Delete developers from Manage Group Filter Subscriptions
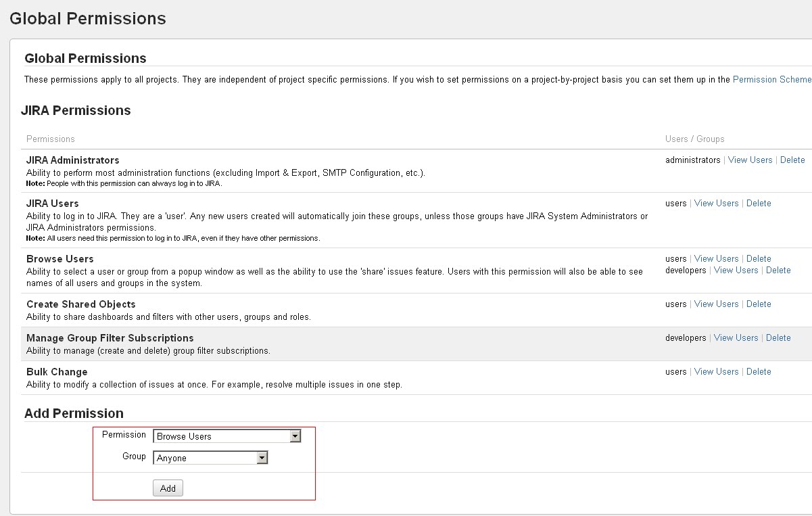The image size is (812, 516). click(778, 338)
